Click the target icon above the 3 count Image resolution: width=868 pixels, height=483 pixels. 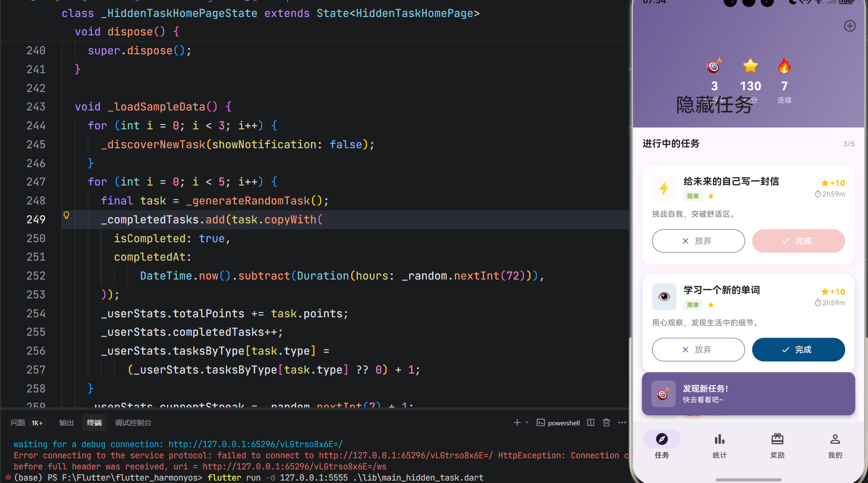point(714,66)
